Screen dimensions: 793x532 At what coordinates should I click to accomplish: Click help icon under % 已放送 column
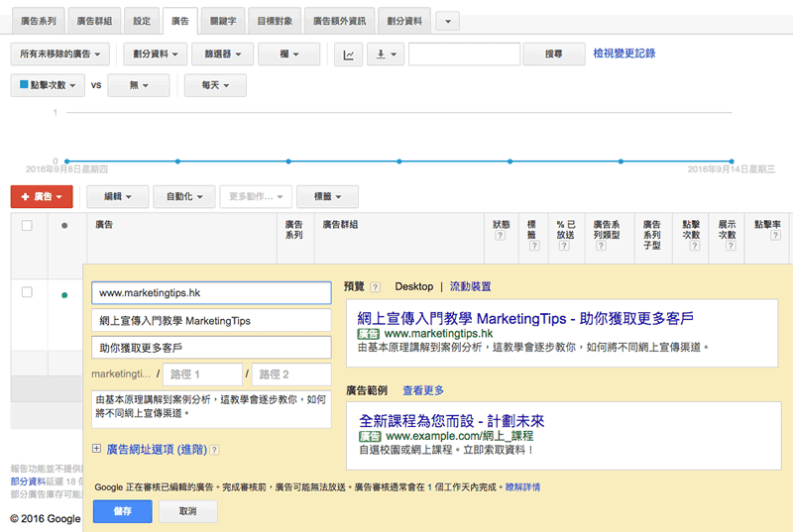(564, 246)
